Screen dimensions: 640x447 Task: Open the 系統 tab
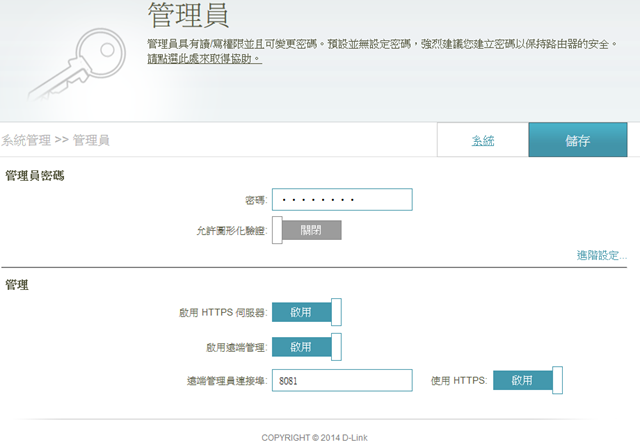483,141
